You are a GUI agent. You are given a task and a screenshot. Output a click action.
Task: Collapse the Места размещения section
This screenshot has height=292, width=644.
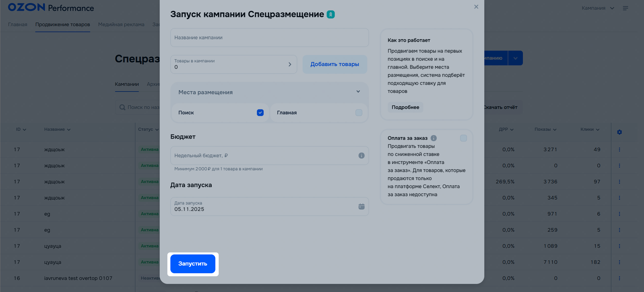[358, 92]
